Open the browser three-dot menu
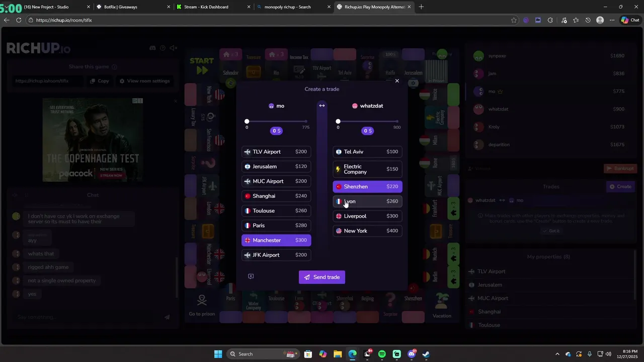Screen dimensions: 644x362 pos(612,20)
